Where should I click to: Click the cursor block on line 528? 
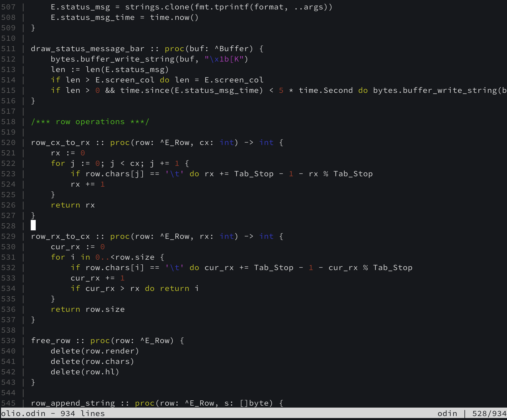[x=33, y=225]
